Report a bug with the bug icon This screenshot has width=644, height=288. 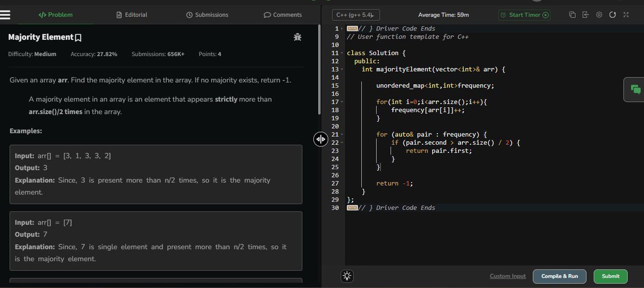click(x=297, y=37)
